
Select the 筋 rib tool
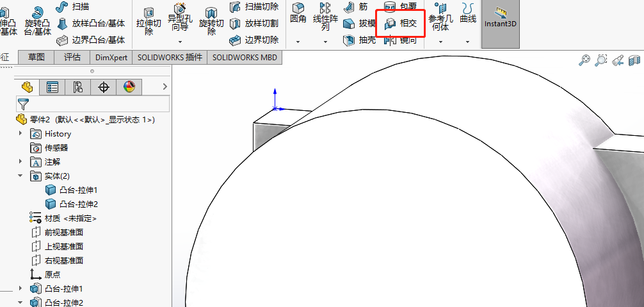point(356,7)
